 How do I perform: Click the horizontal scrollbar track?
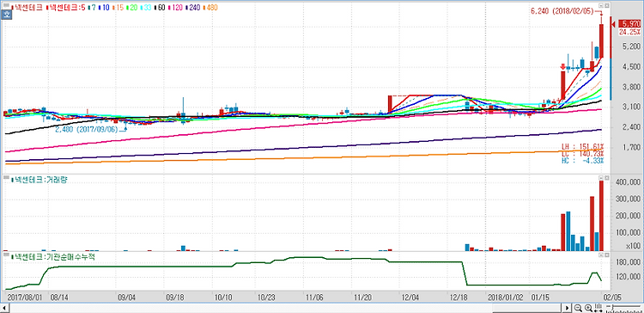coord(286,308)
